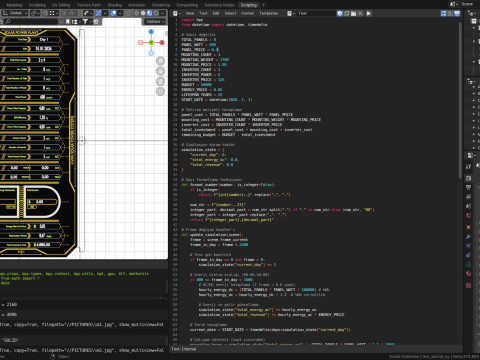The image size is (480, 360).
Task: Click the search field below the viewport header
Action: coord(32,21)
